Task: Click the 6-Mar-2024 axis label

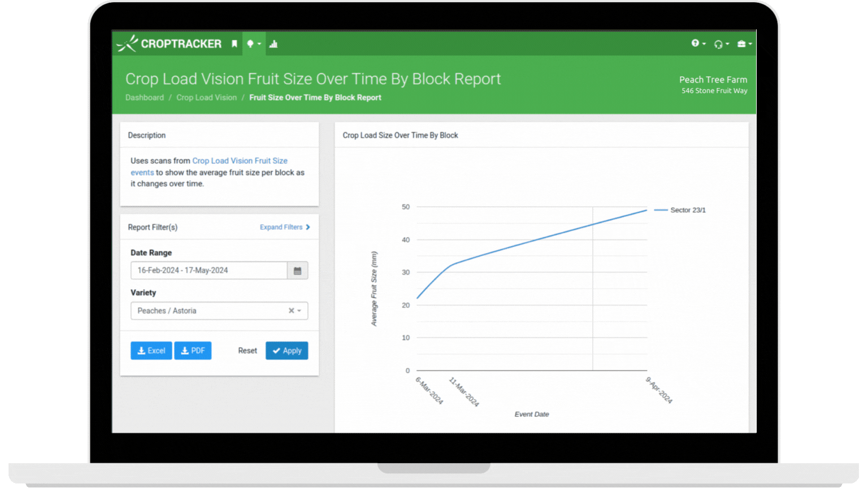Action: click(429, 391)
